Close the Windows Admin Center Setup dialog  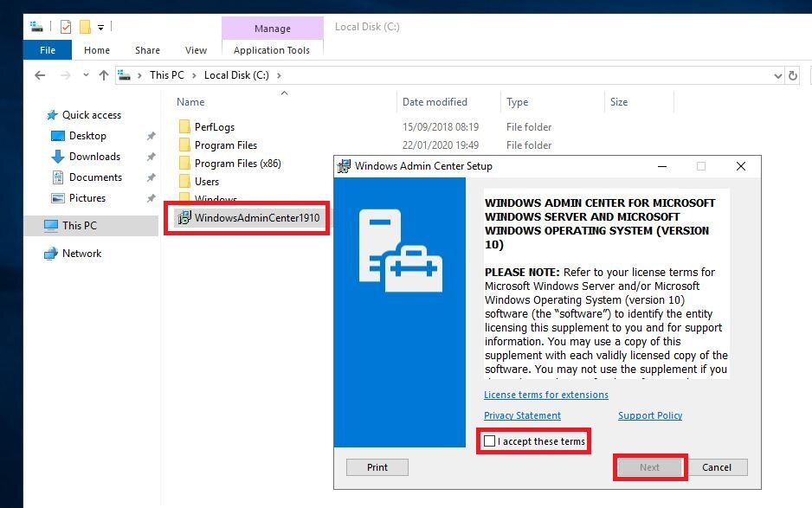coord(741,166)
